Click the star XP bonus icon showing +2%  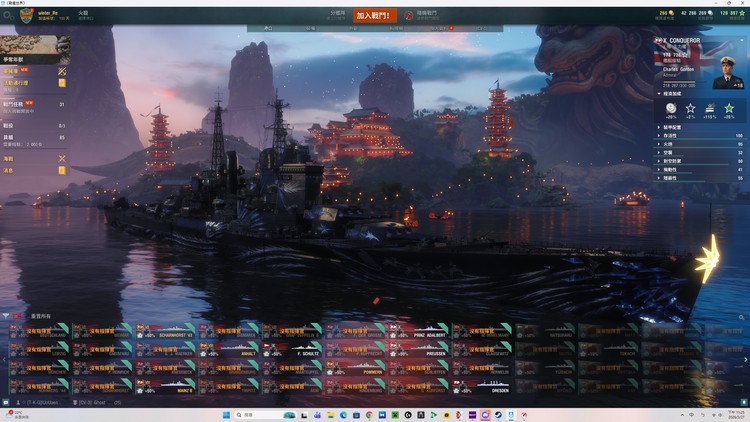[x=690, y=108]
